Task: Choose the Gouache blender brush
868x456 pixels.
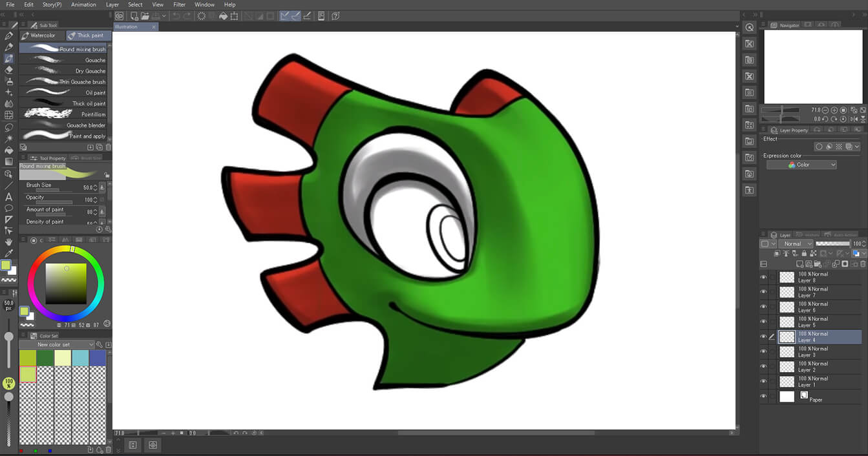Action: pos(65,125)
